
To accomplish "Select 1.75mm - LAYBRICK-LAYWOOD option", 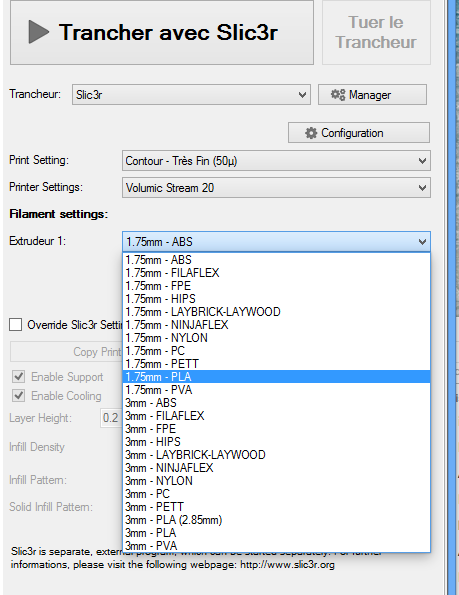I will [276, 312].
